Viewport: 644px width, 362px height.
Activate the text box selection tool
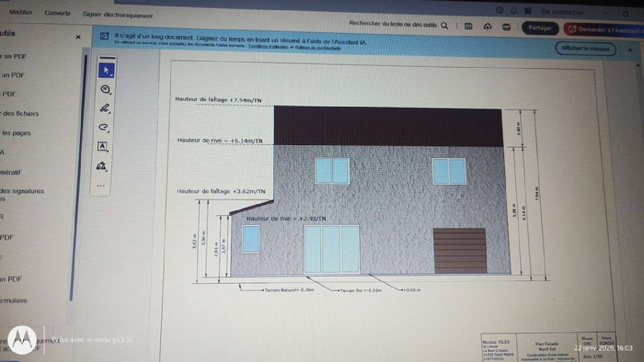click(x=102, y=146)
